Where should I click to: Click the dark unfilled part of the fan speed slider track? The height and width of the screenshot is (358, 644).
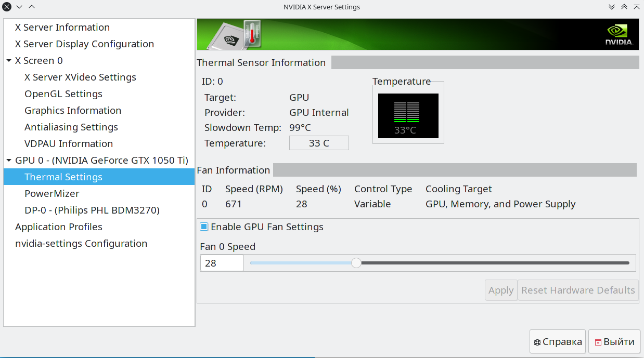[495, 263]
